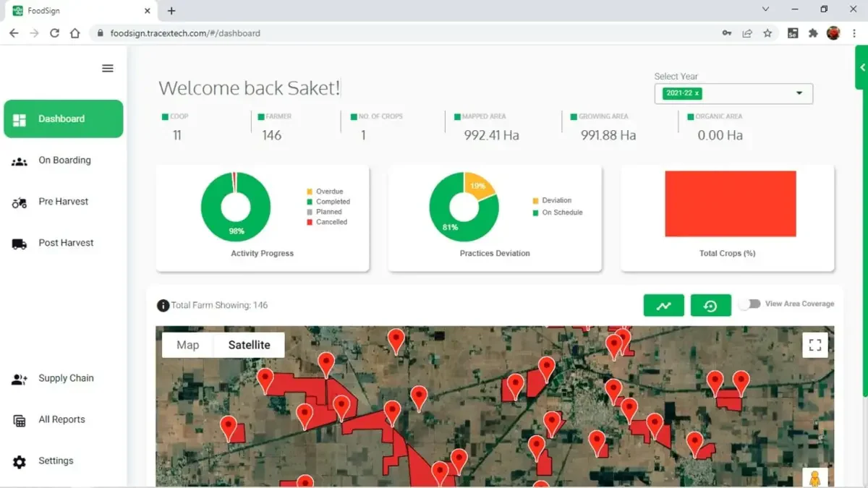Remove the 2021-22 year tag
This screenshot has height=488, width=868.
tap(697, 93)
